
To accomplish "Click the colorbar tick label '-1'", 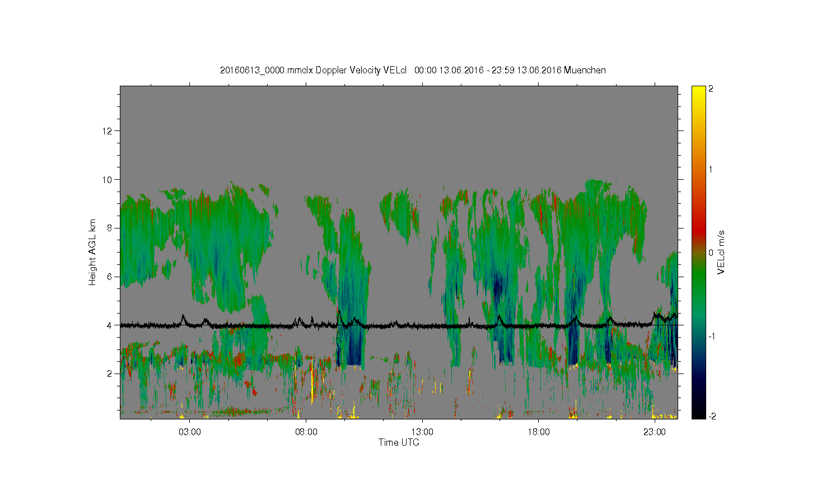I will 713,336.
